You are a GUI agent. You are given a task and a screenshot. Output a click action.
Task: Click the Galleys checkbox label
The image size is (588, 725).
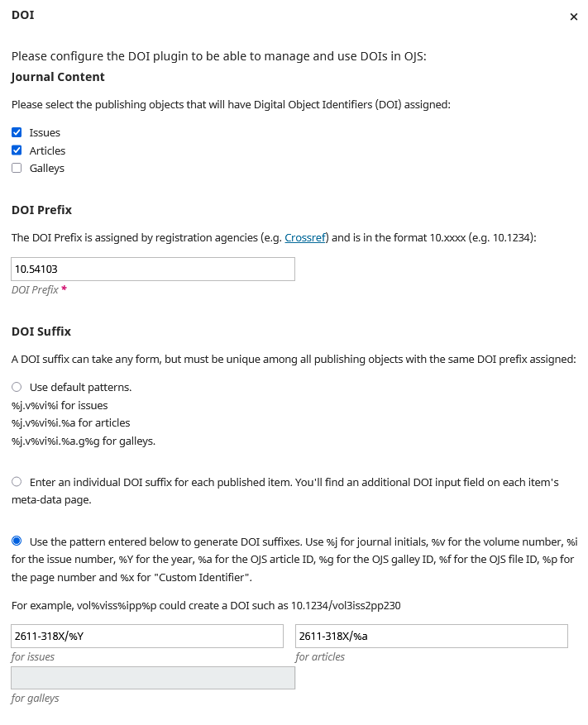point(46,169)
